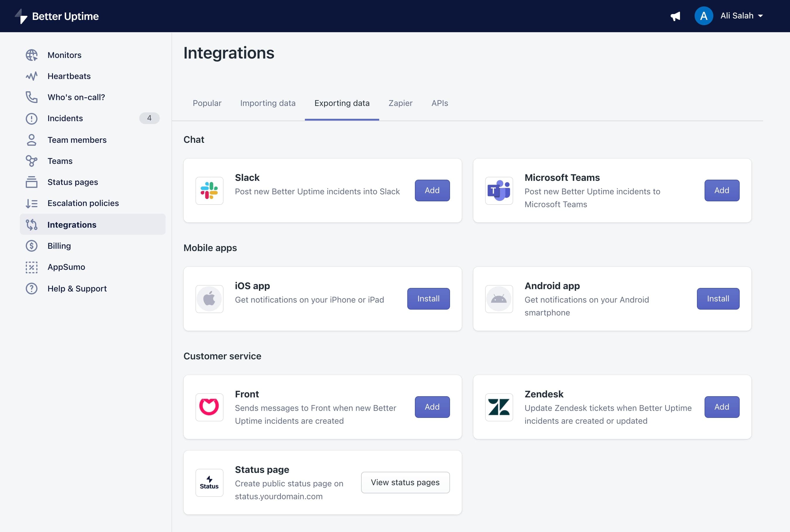This screenshot has height=532, width=790.
Task: Add the Microsoft Teams integration
Action: [722, 190]
